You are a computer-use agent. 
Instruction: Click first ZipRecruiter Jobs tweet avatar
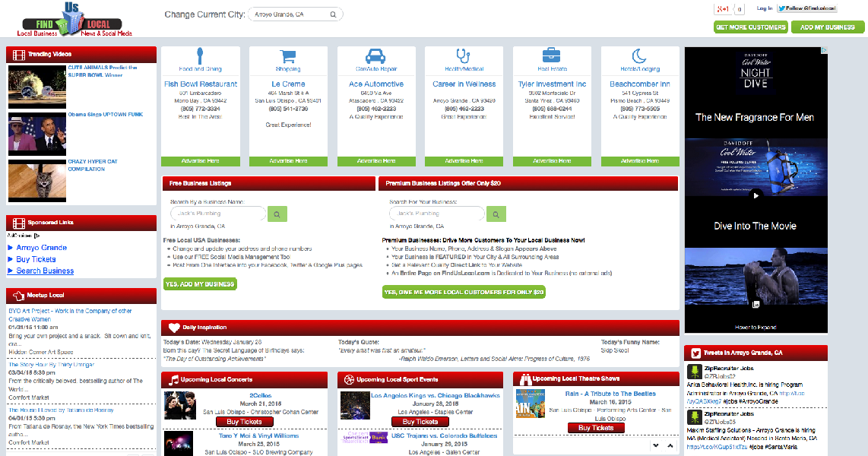pyautogui.click(x=694, y=372)
